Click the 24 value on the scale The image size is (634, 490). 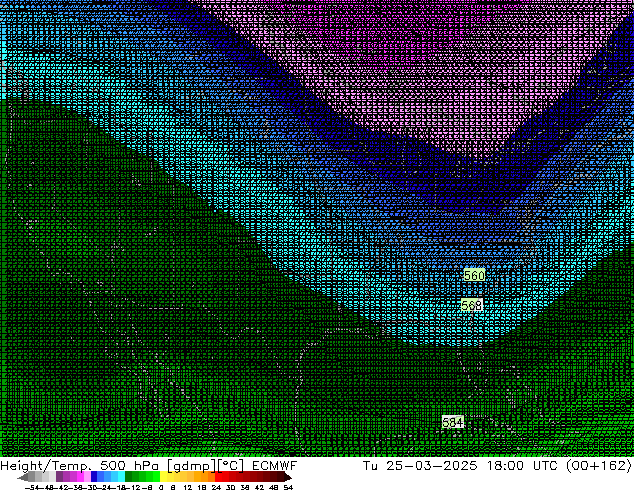point(216,488)
